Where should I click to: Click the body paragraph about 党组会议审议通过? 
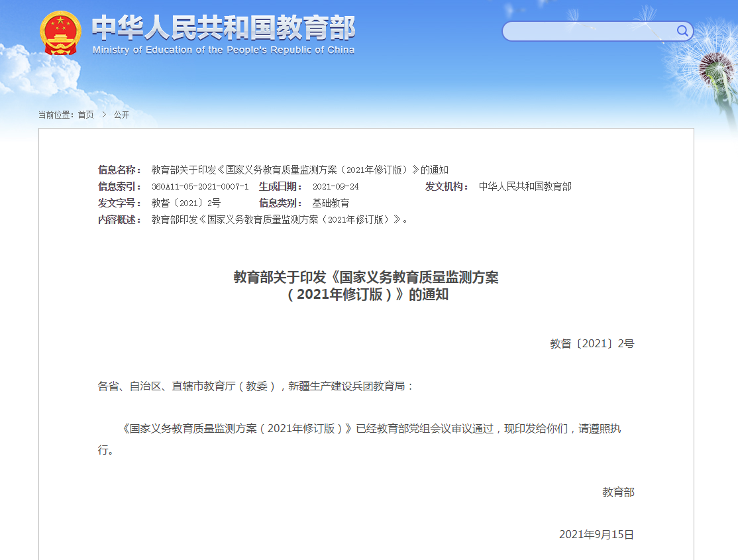(360, 439)
